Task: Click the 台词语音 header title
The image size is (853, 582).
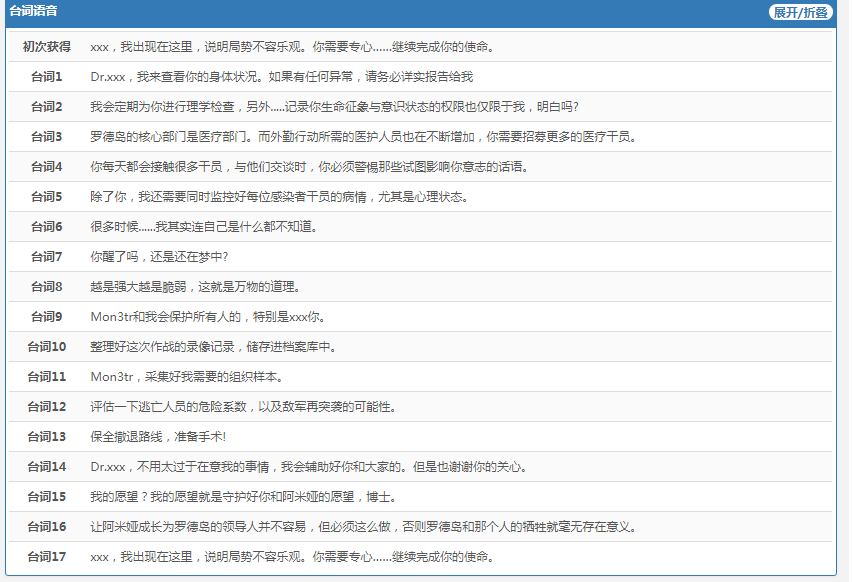Action: [33, 12]
